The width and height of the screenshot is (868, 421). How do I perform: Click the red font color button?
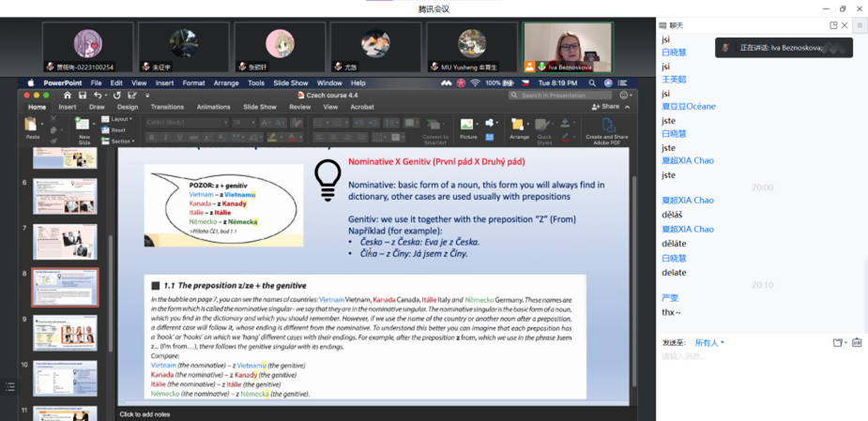291,137
